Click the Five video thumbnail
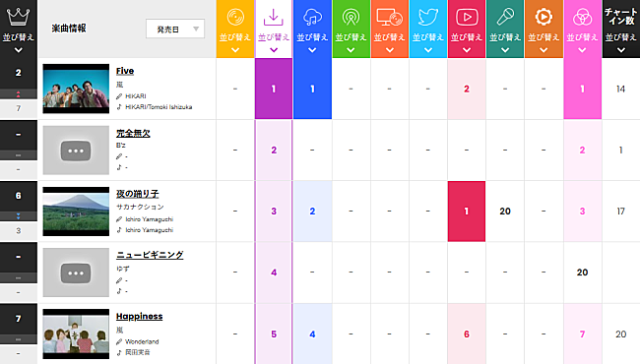The width and height of the screenshot is (640, 364). point(76,89)
